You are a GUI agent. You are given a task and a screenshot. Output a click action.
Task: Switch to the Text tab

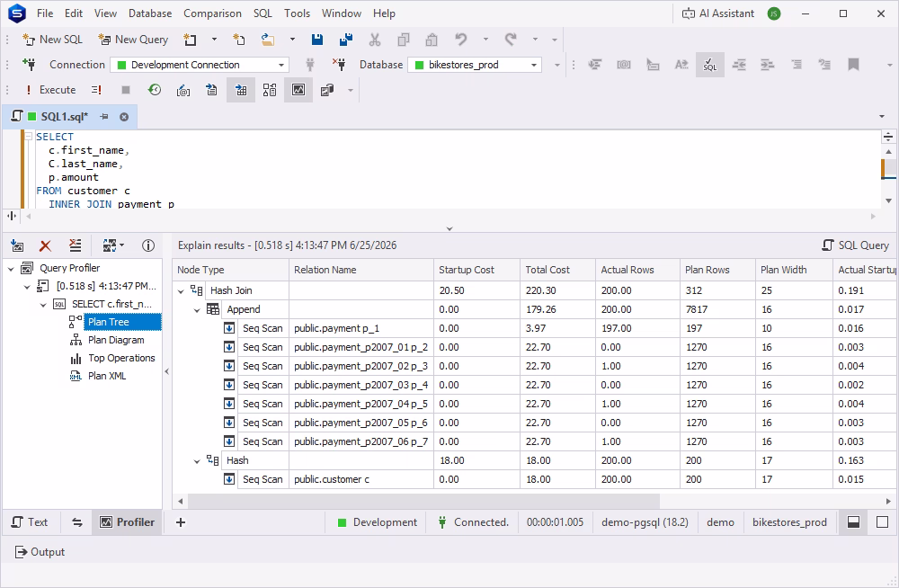click(x=30, y=522)
